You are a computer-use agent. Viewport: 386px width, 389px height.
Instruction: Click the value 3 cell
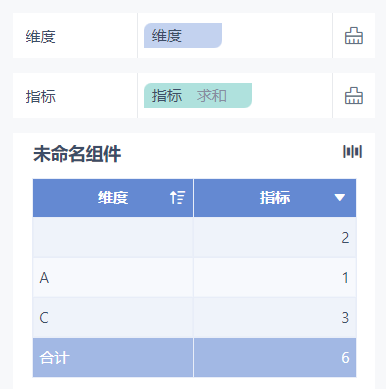275,317
